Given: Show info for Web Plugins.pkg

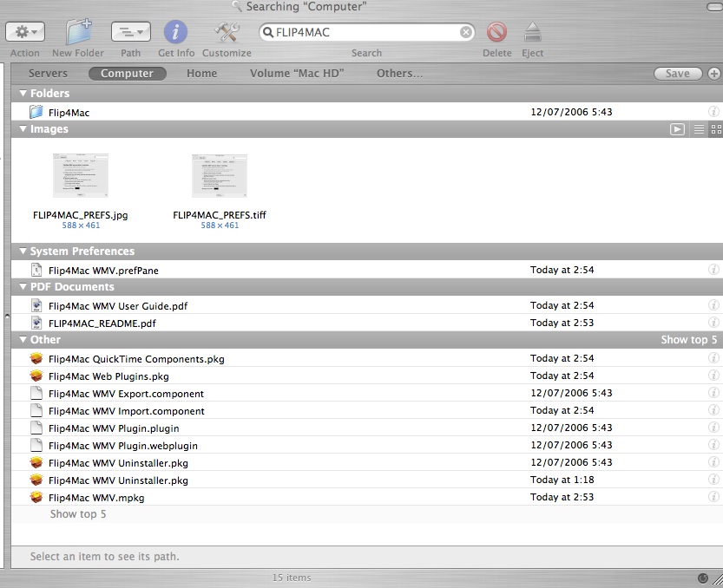Looking at the screenshot, I should pyautogui.click(x=713, y=376).
